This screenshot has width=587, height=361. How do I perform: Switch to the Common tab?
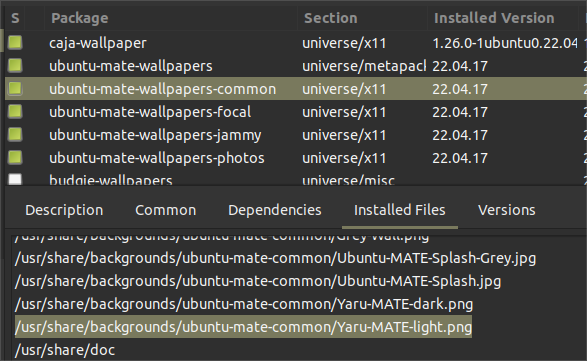(165, 210)
